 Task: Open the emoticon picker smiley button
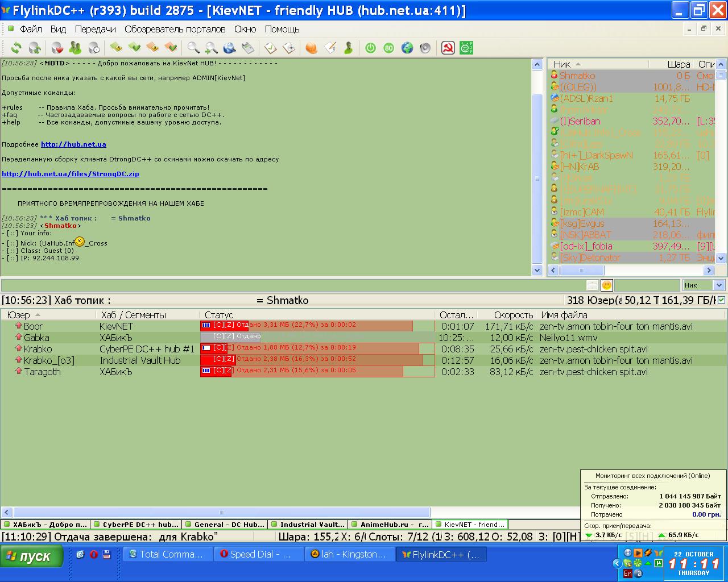point(607,285)
